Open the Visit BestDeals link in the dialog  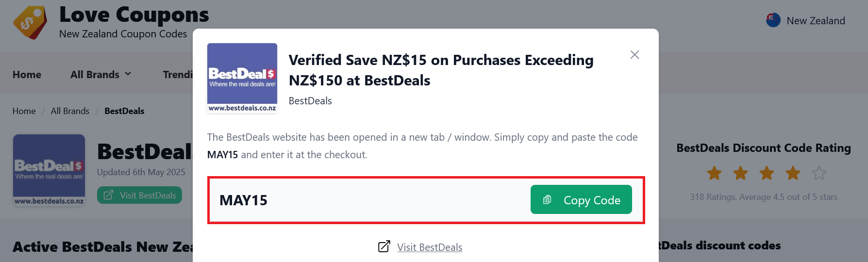[430, 247]
